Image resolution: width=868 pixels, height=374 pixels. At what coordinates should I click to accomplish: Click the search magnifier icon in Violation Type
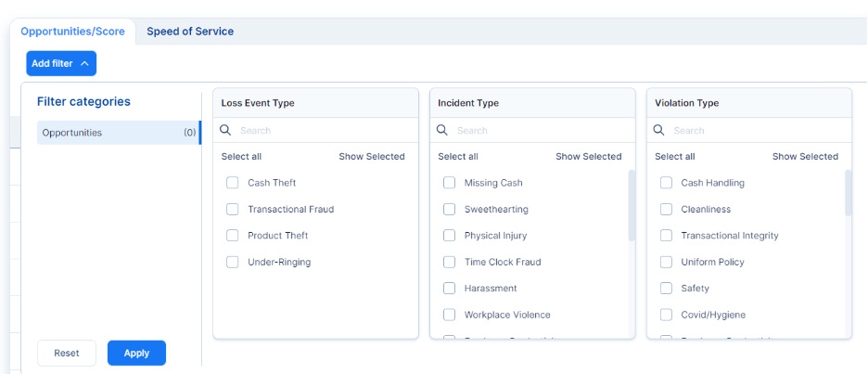660,131
